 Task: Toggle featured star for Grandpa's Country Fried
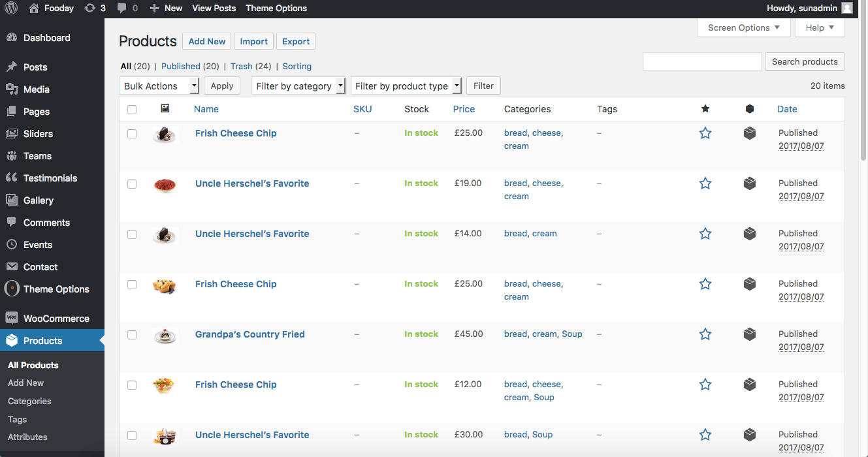(705, 334)
